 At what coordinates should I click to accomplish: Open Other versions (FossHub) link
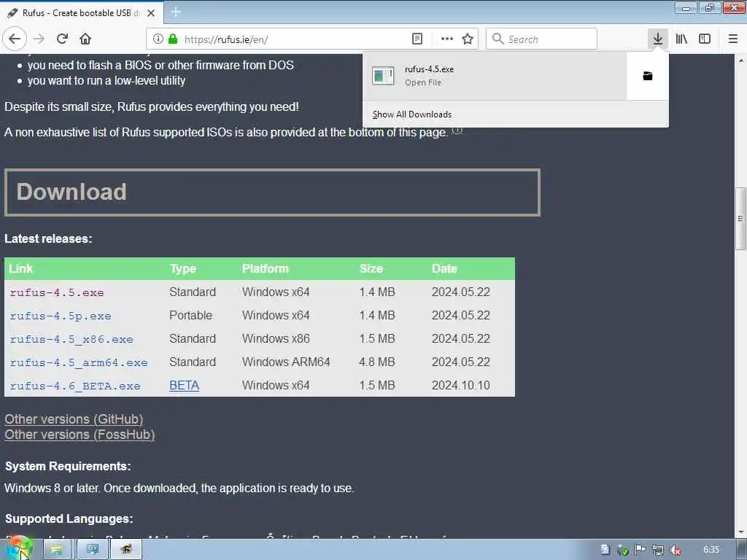click(80, 435)
